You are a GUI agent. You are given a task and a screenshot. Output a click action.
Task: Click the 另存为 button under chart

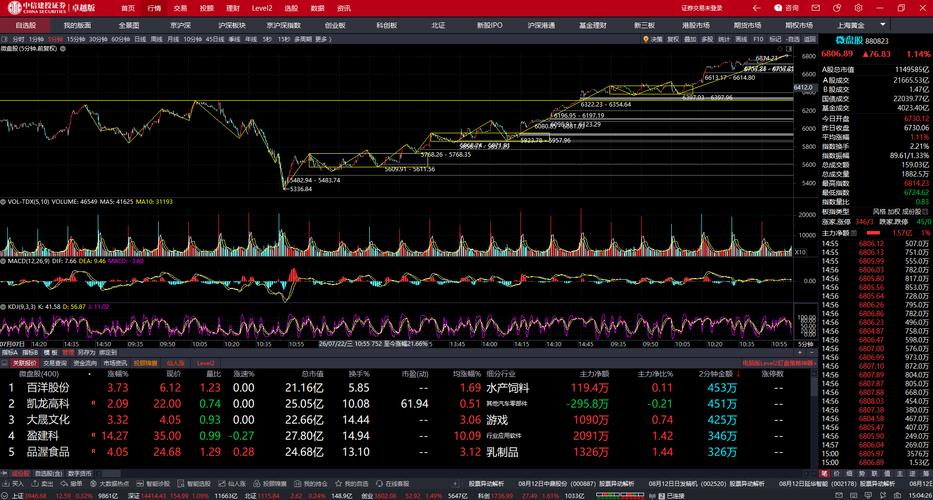tap(84, 353)
